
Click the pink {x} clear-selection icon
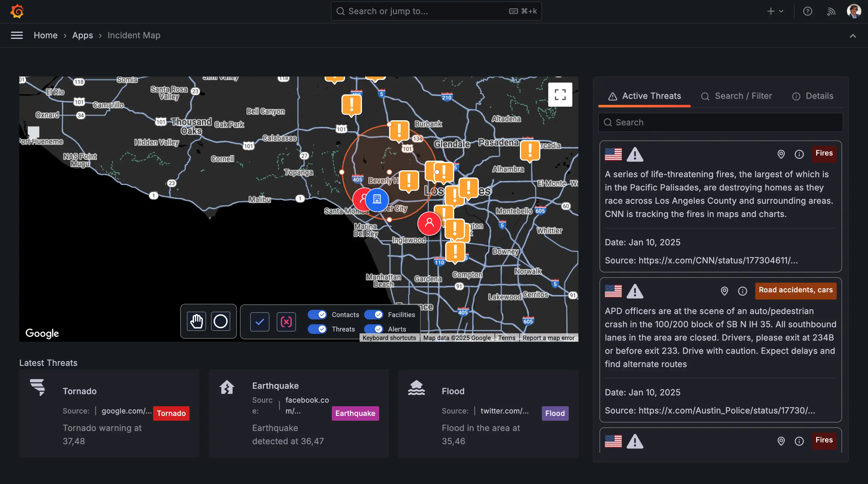[x=286, y=322]
